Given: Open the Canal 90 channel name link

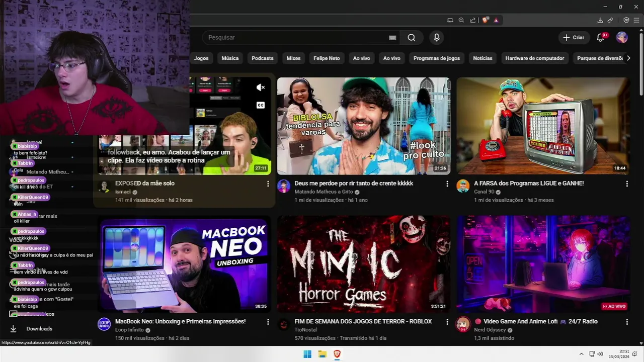Looking at the screenshot, I should pyautogui.click(x=484, y=192).
